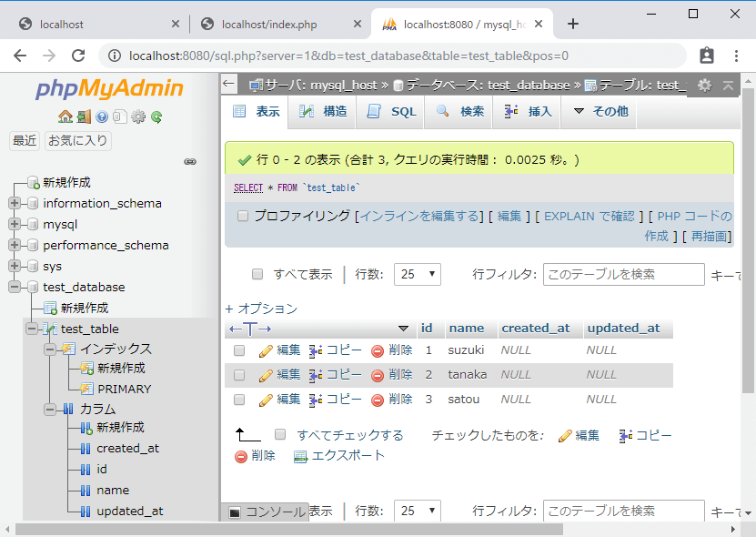Screen dimensions: 756x537
Task: Open the 'その他' more menu tab
Action: pos(599,112)
